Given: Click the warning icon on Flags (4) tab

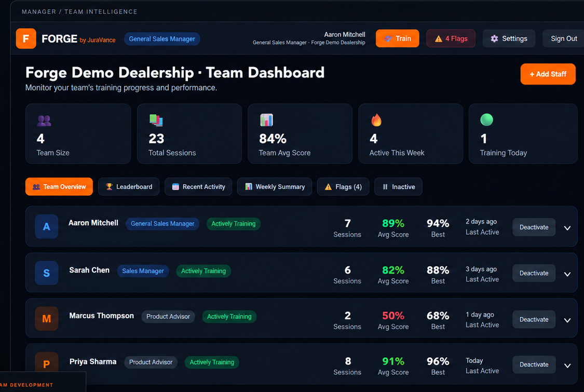Looking at the screenshot, I should (328, 187).
